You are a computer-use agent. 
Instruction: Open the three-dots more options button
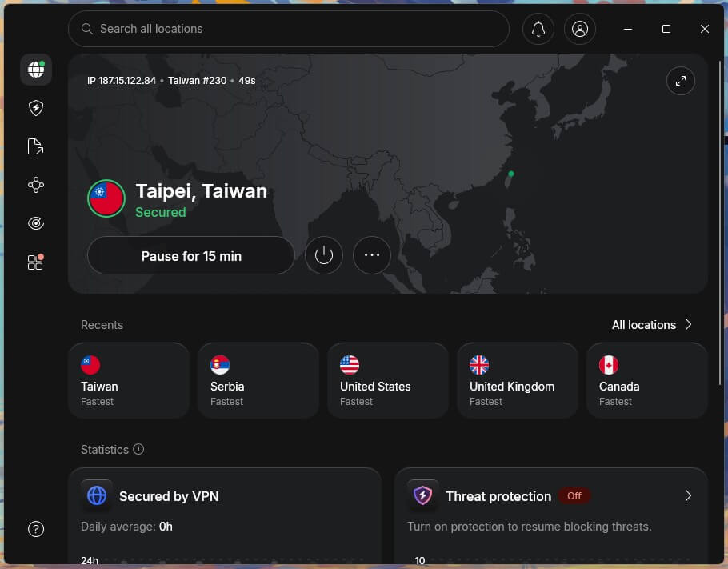point(372,255)
